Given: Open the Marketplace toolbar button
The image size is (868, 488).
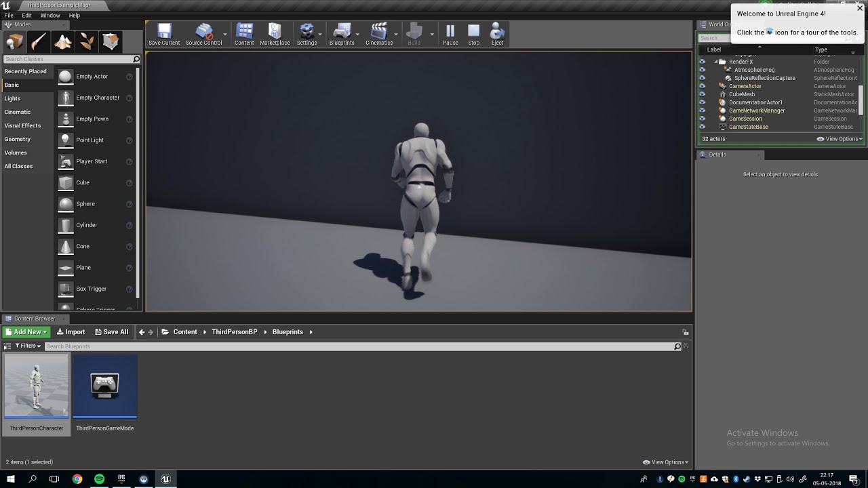Looking at the screenshot, I should point(275,35).
